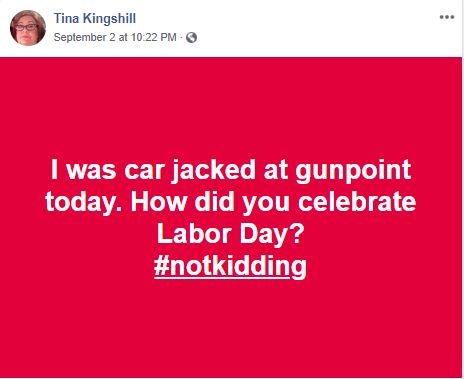Click the word 'today.' in the post
Image resolution: width=464 pixels, height=379 pixels.
coord(85,203)
